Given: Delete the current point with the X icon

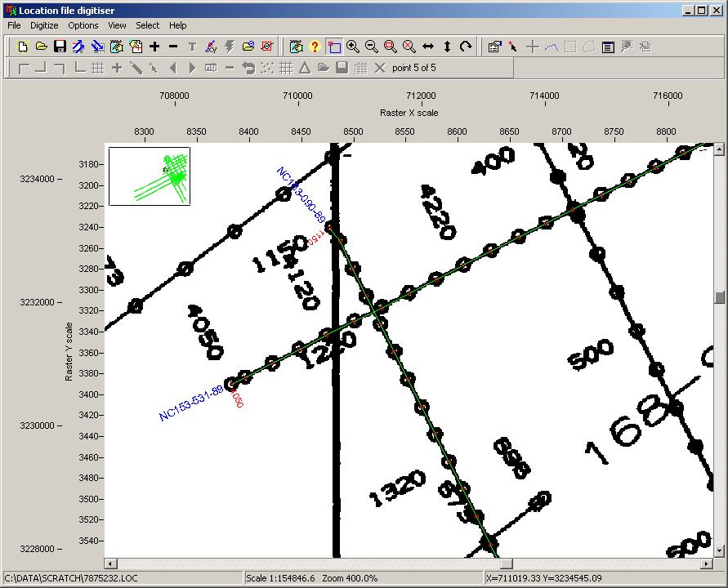Looking at the screenshot, I should point(378,68).
